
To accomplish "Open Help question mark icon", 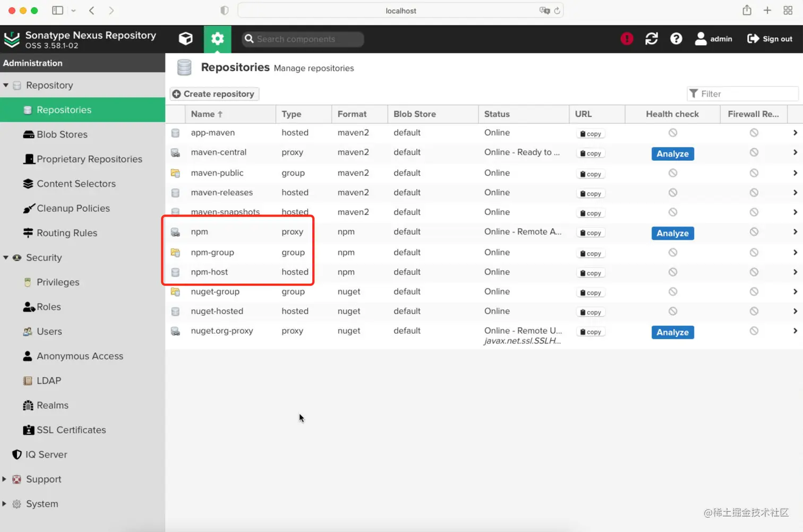I will [x=676, y=39].
